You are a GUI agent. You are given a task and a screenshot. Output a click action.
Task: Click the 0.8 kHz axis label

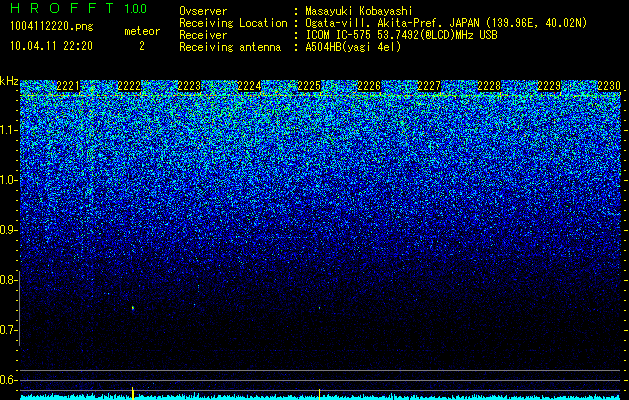(9, 280)
